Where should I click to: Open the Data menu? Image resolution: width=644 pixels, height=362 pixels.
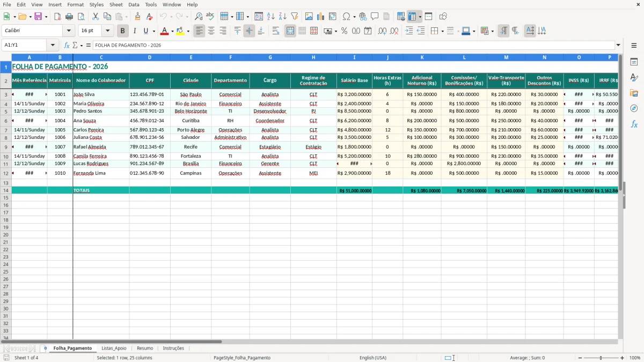point(134,4)
